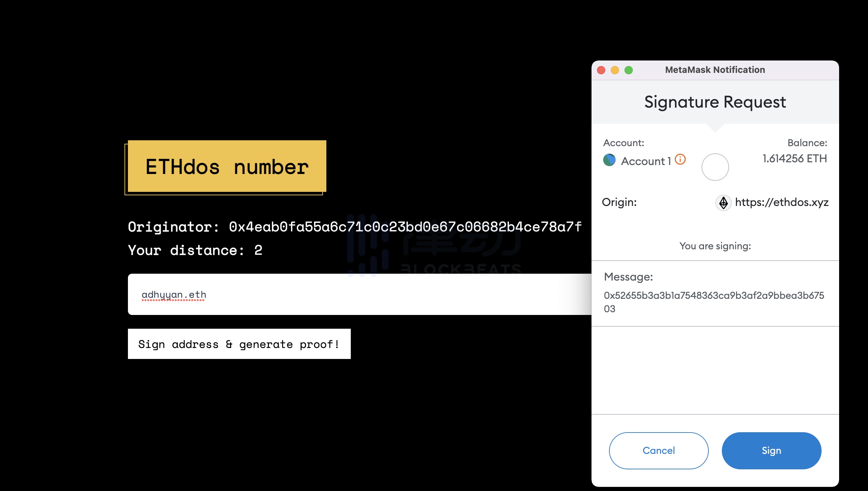Click the Cancel button to reject signing
The width and height of the screenshot is (868, 491).
click(659, 450)
